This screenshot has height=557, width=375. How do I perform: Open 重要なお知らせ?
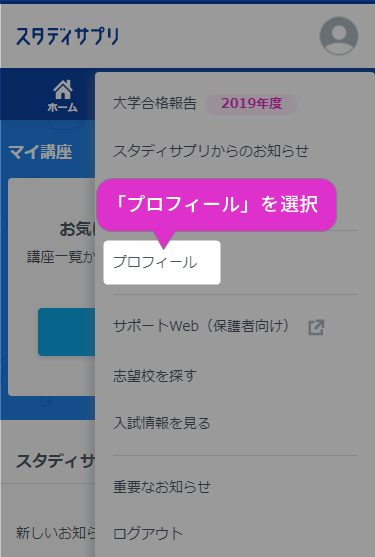pos(162,487)
